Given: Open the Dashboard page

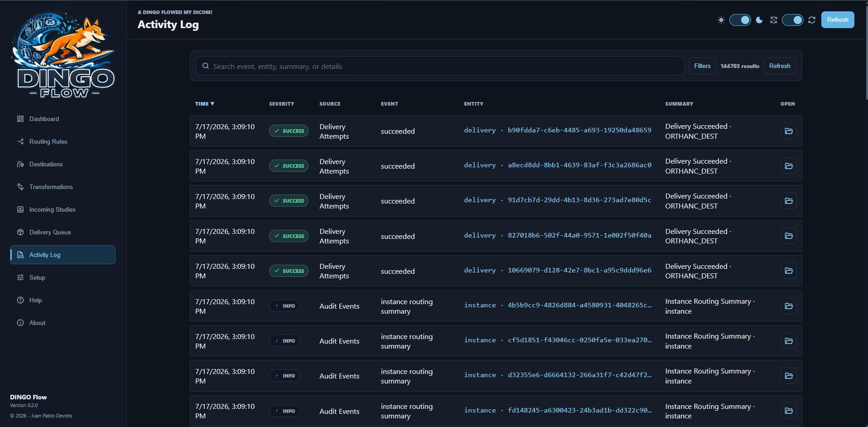Looking at the screenshot, I should click(x=63, y=119).
